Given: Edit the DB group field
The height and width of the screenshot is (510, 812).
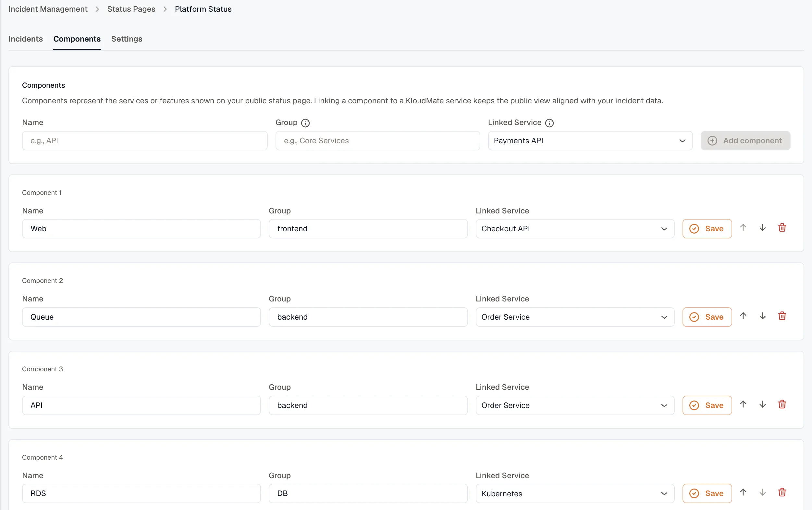Looking at the screenshot, I should pyautogui.click(x=368, y=493).
